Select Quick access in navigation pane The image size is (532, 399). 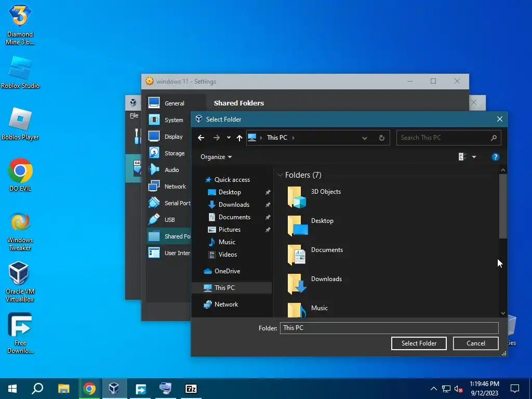pos(228,179)
